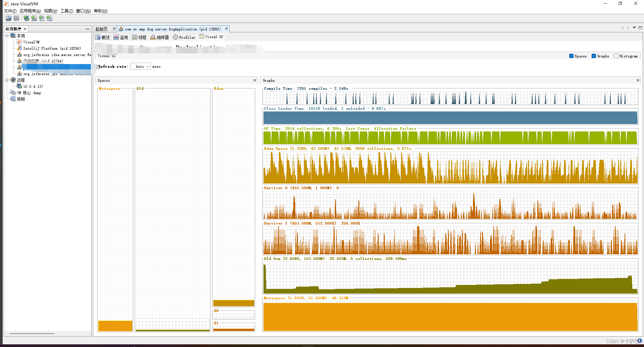Click the Eden Space graph area
Screen dimensions: 644x347
point(450,167)
